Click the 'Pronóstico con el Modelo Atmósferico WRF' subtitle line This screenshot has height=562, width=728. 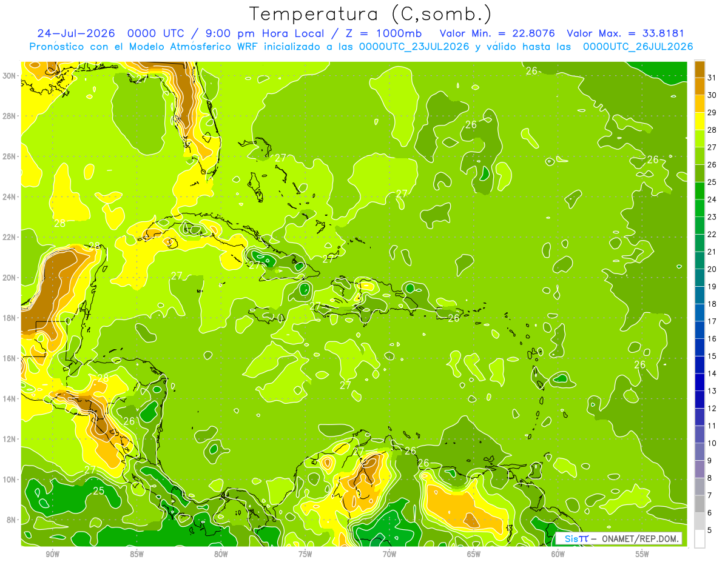click(361, 47)
